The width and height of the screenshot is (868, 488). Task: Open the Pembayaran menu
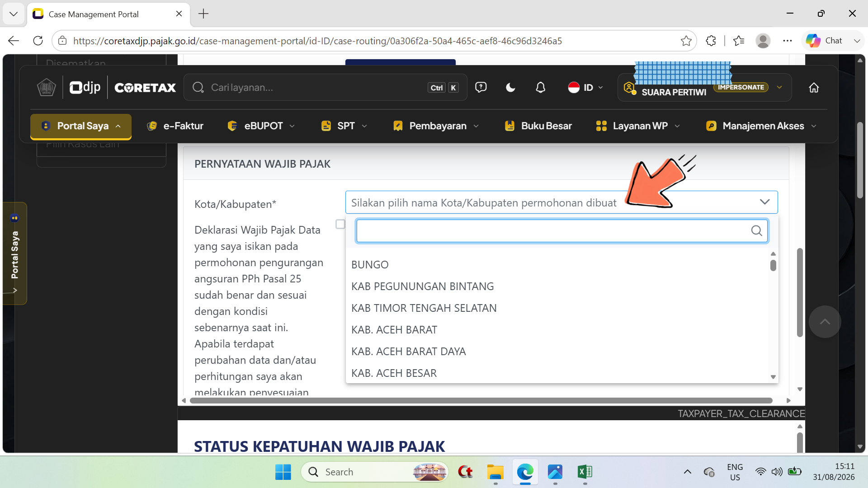click(x=436, y=126)
